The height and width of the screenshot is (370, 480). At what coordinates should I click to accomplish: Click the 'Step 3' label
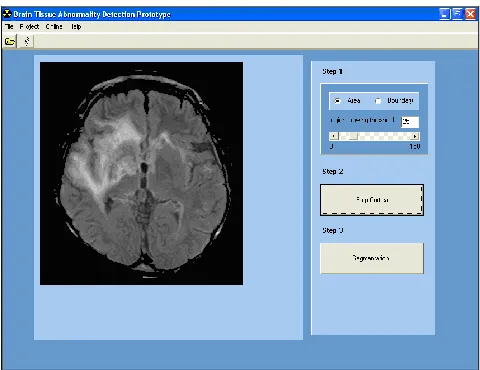click(333, 231)
